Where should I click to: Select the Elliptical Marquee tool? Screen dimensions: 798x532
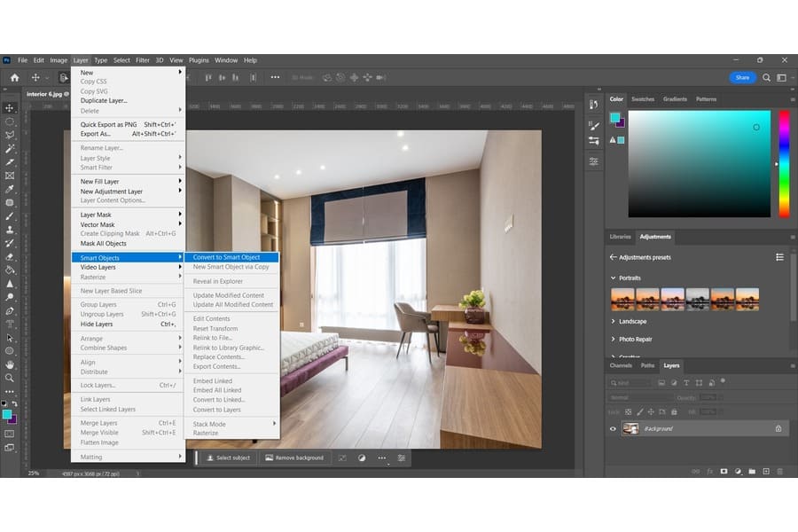9,121
